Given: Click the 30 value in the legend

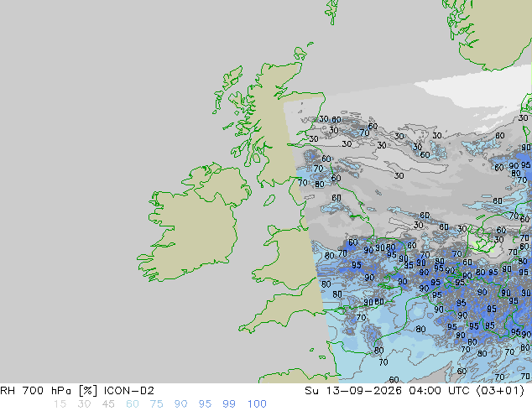Looking at the screenshot, I should click(84, 404).
